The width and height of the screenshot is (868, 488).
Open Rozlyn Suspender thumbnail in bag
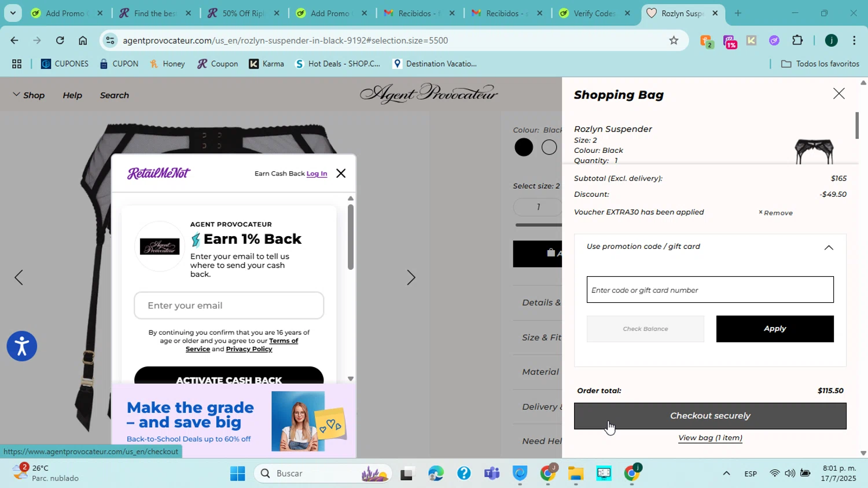point(814,151)
